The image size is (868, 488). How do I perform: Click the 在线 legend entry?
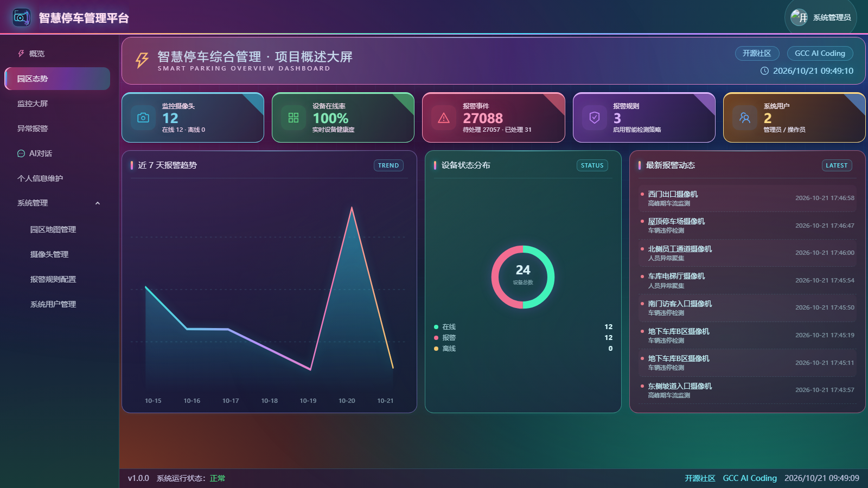[523, 327]
